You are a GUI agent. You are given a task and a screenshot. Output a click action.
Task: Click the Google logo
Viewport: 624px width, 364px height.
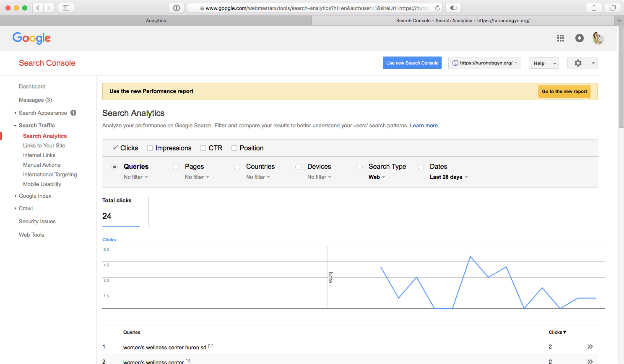31,38
